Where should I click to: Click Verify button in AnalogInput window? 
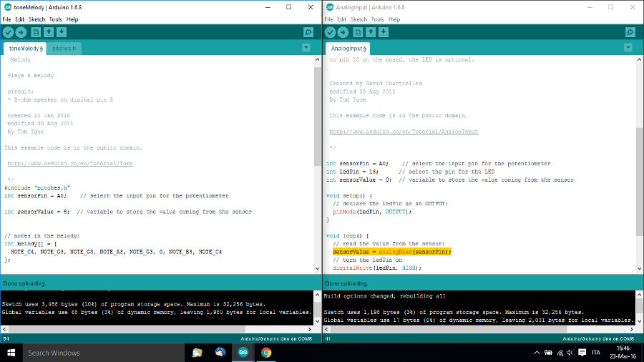click(330, 32)
